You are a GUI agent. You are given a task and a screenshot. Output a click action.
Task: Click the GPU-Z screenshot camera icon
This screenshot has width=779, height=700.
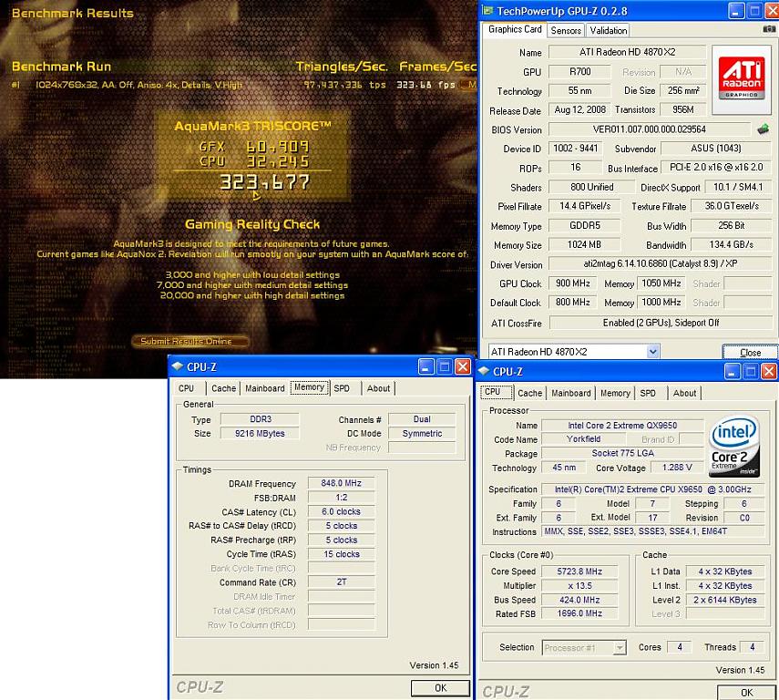point(769,29)
